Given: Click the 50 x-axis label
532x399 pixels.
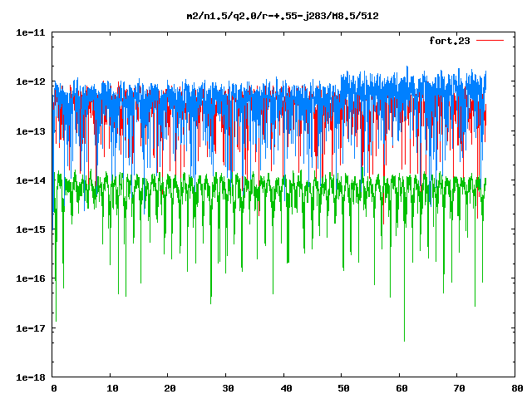Looking at the screenshot, I should tap(343, 388).
